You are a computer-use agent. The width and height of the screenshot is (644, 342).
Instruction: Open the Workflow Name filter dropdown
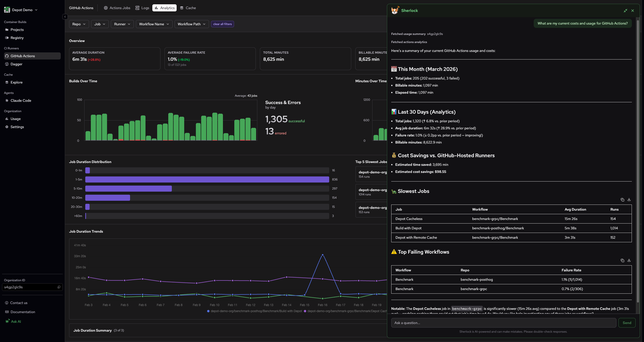pos(154,24)
